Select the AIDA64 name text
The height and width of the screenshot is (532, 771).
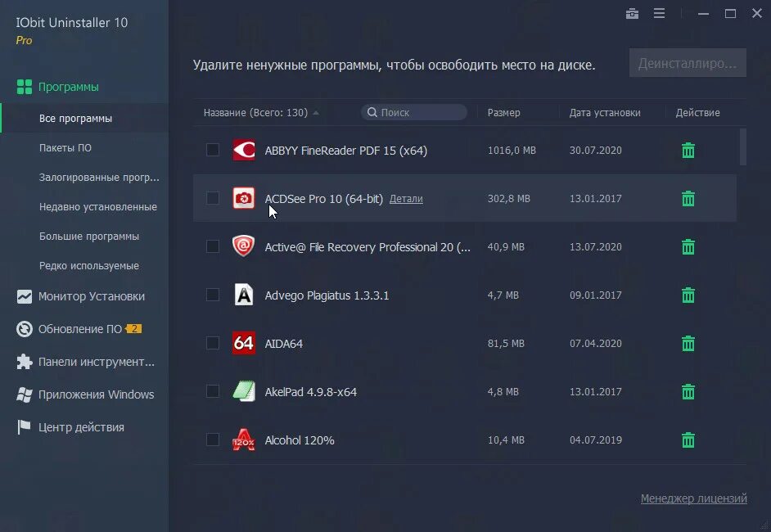[x=284, y=344]
